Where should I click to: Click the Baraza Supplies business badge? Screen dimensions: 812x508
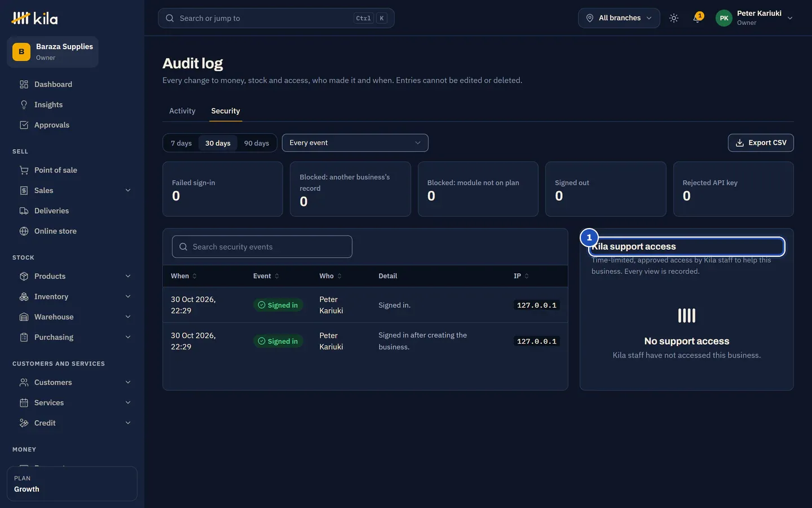52,52
